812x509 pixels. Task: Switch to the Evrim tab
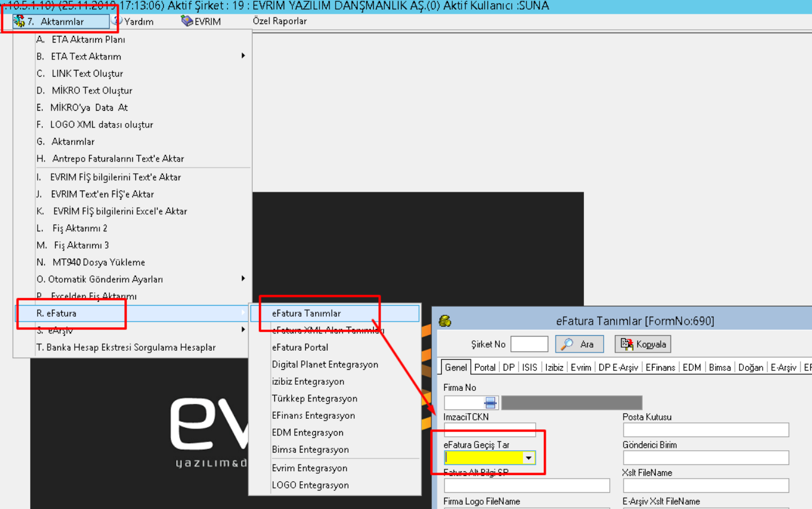(x=581, y=367)
